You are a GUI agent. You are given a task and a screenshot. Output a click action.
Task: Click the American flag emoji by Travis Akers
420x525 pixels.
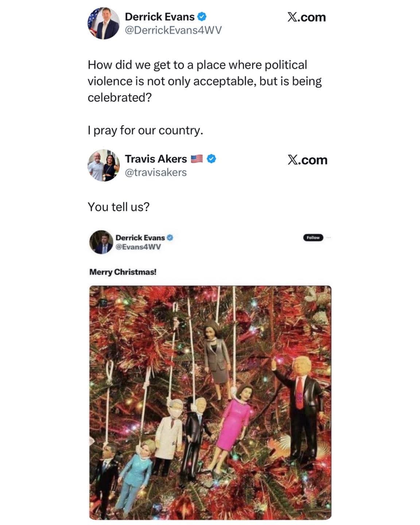click(197, 159)
